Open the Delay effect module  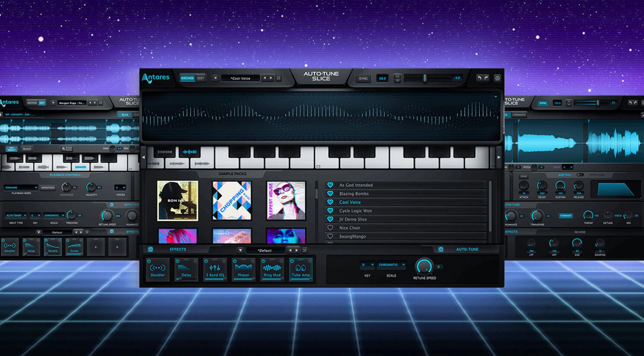[186, 270]
